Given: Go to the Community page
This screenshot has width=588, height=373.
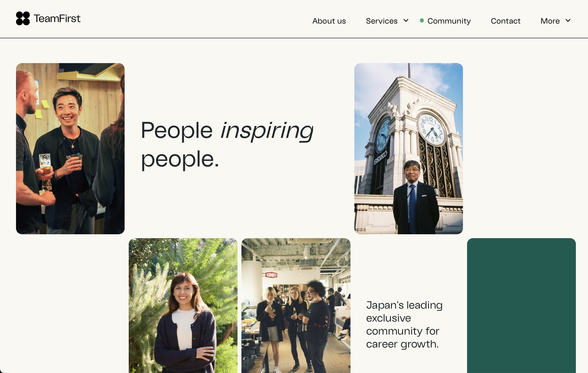Looking at the screenshot, I should point(449,21).
